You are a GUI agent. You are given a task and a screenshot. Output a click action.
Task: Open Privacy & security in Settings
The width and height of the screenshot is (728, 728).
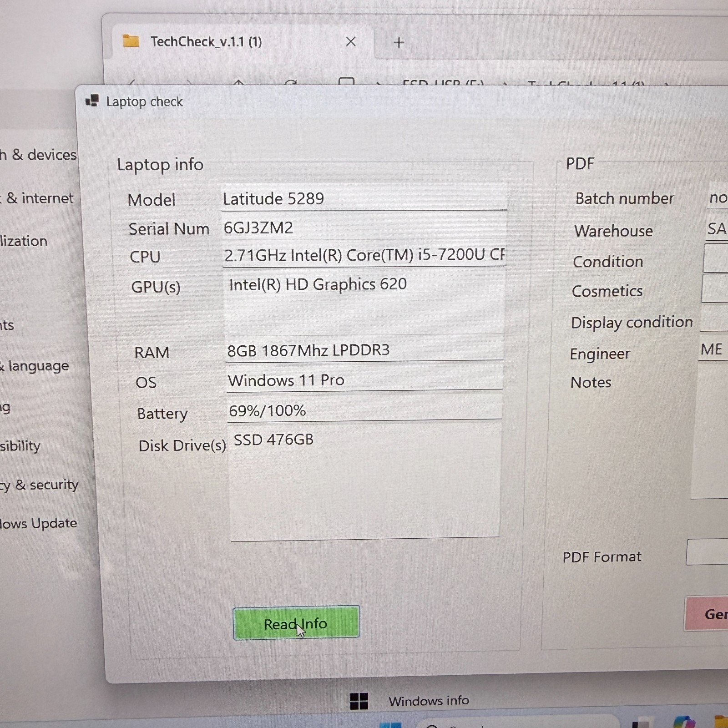pyautogui.click(x=39, y=485)
